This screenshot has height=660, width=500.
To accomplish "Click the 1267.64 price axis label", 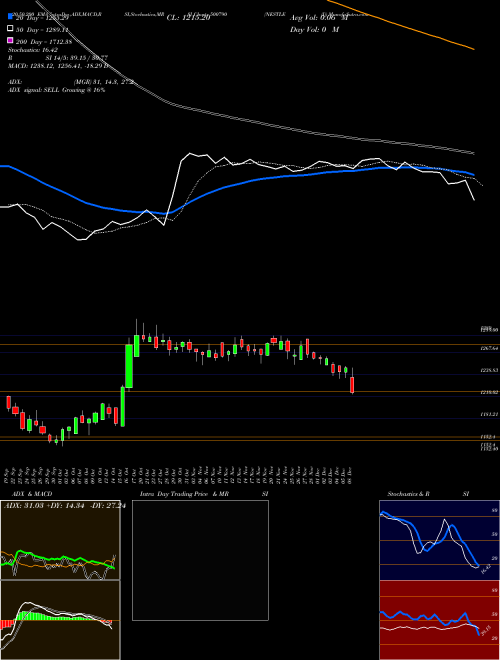I will [489, 349].
